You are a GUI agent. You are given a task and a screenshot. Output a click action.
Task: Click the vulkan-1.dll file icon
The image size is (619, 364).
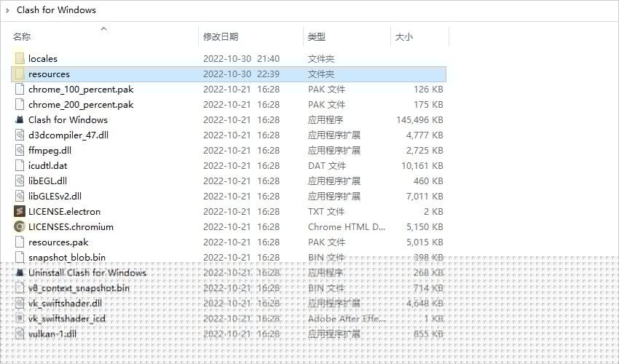[20, 334]
